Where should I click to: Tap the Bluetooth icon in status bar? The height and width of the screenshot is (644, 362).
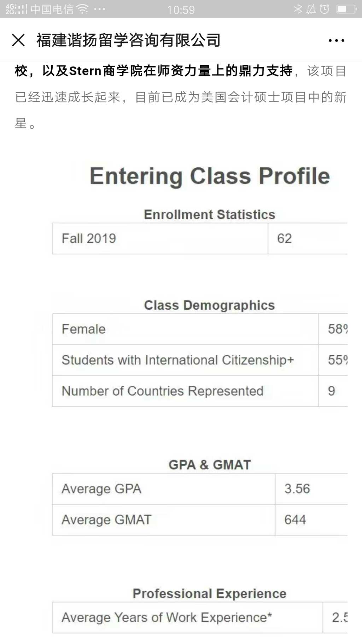pyautogui.click(x=298, y=9)
